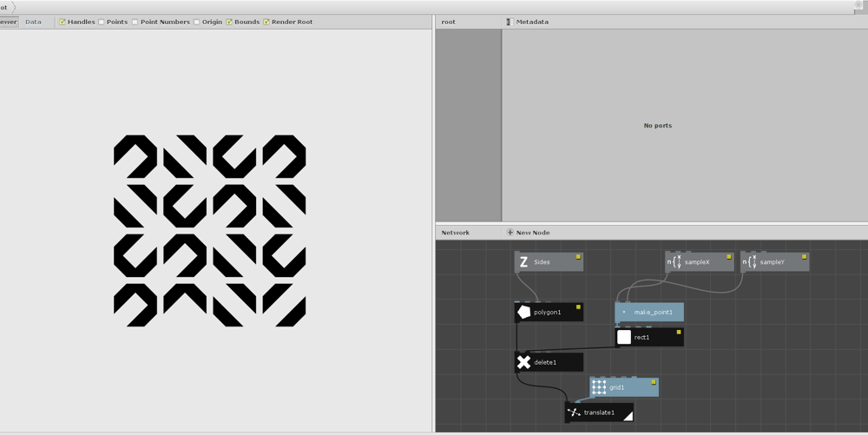Image resolution: width=868 pixels, height=435 pixels.
Task: Enable Point Numbers display
Action: tap(135, 22)
